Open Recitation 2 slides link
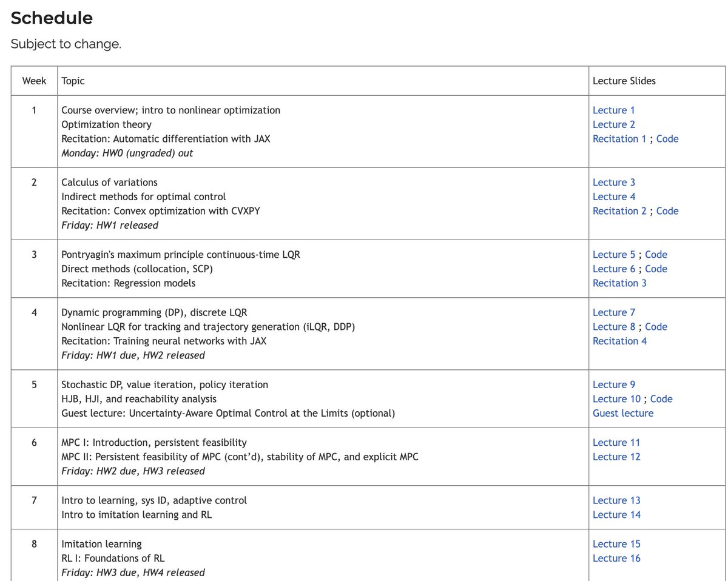 pos(619,211)
